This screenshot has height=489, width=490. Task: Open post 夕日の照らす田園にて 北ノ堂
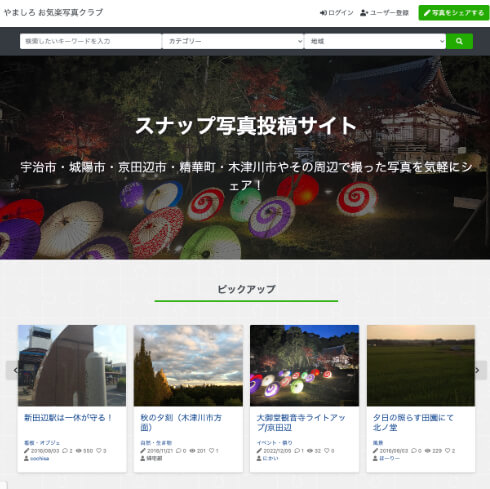413,422
